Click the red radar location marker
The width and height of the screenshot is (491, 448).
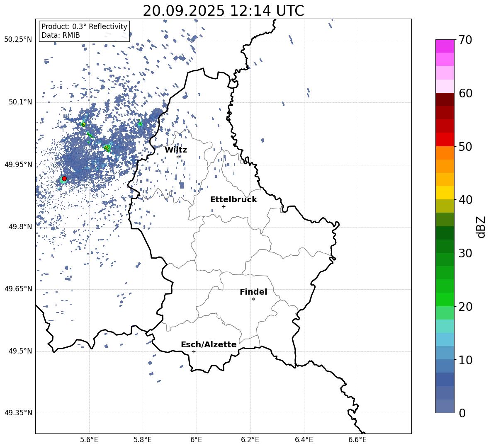[x=64, y=179]
